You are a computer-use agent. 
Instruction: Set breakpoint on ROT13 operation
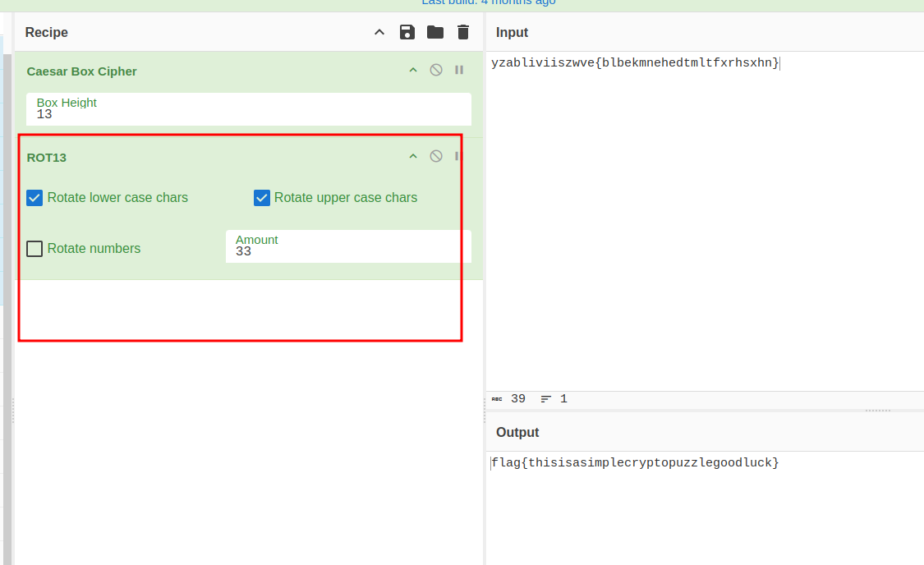(457, 156)
